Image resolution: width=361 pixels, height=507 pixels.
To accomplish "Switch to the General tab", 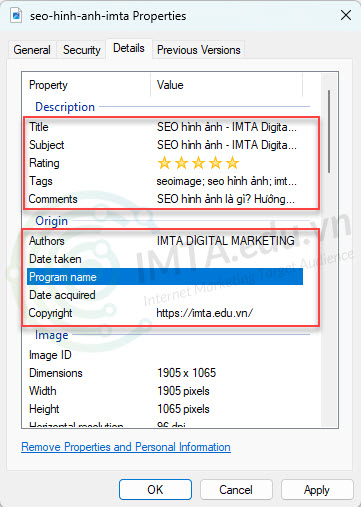I will [x=32, y=50].
